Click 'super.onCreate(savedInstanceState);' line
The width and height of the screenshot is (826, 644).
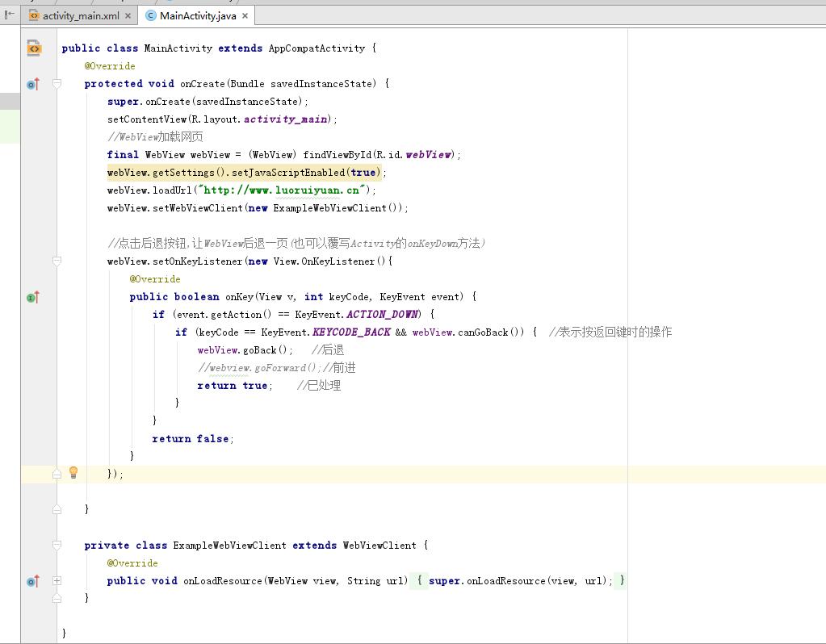point(208,101)
